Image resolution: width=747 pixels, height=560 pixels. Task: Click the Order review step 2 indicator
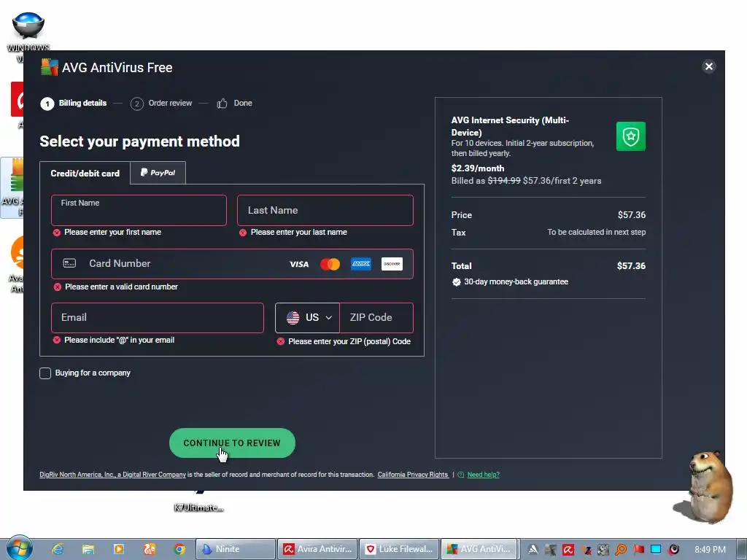pyautogui.click(x=136, y=104)
